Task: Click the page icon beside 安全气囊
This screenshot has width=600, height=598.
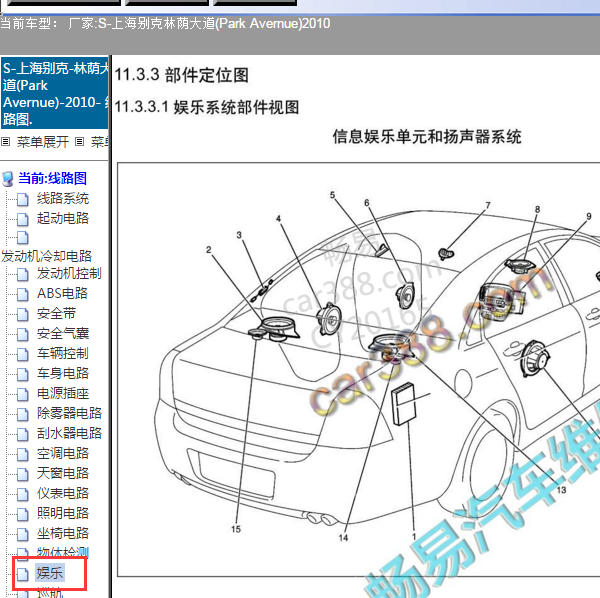Action: pos(23,334)
